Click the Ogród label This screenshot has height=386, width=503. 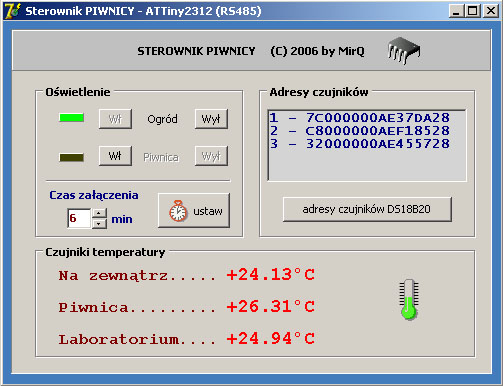[162, 119]
